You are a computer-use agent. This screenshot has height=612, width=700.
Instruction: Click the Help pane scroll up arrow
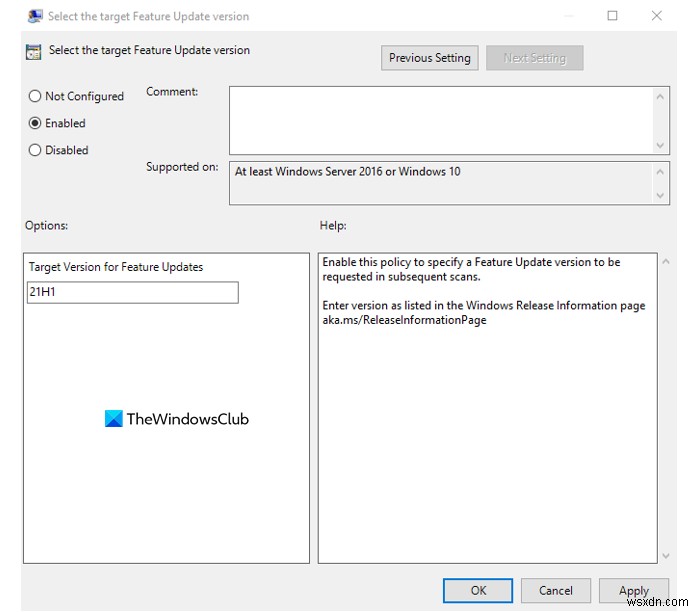[x=666, y=262]
